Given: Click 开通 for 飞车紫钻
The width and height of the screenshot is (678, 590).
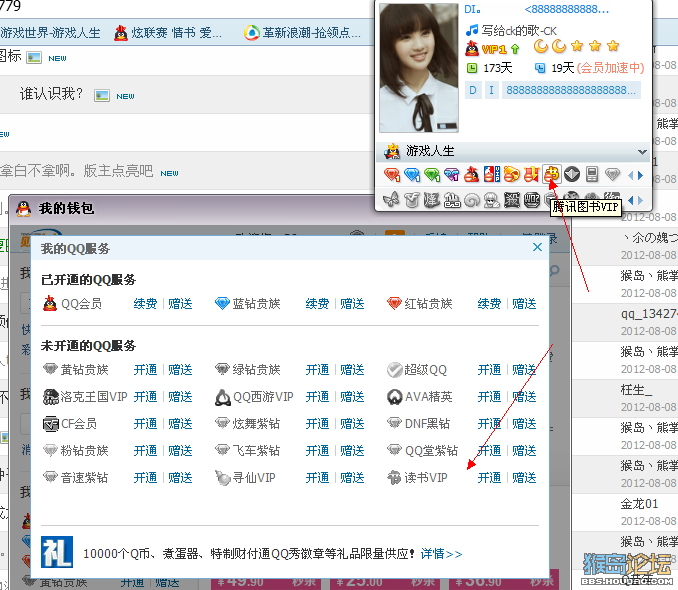Looking at the screenshot, I should pos(317,451).
